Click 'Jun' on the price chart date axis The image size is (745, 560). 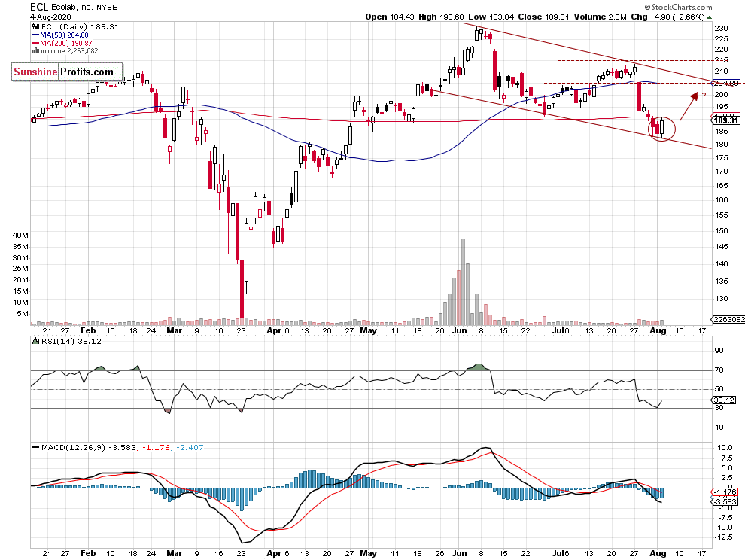(460, 331)
